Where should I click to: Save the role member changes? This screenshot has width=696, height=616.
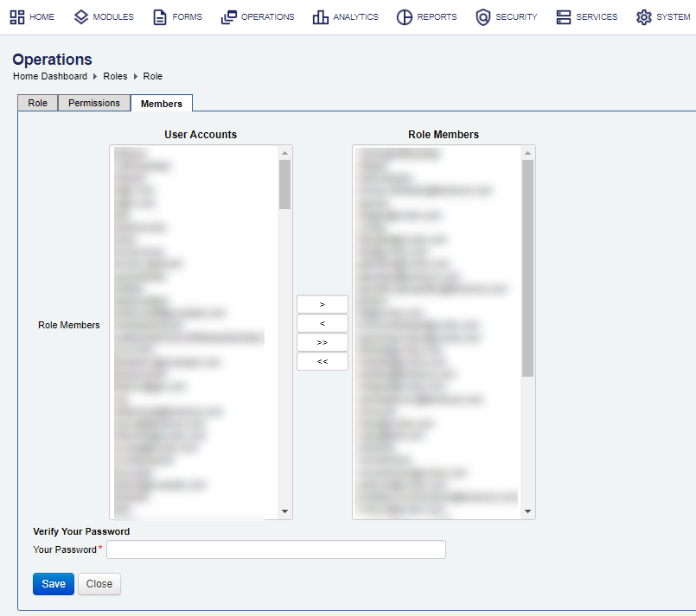(x=53, y=583)
